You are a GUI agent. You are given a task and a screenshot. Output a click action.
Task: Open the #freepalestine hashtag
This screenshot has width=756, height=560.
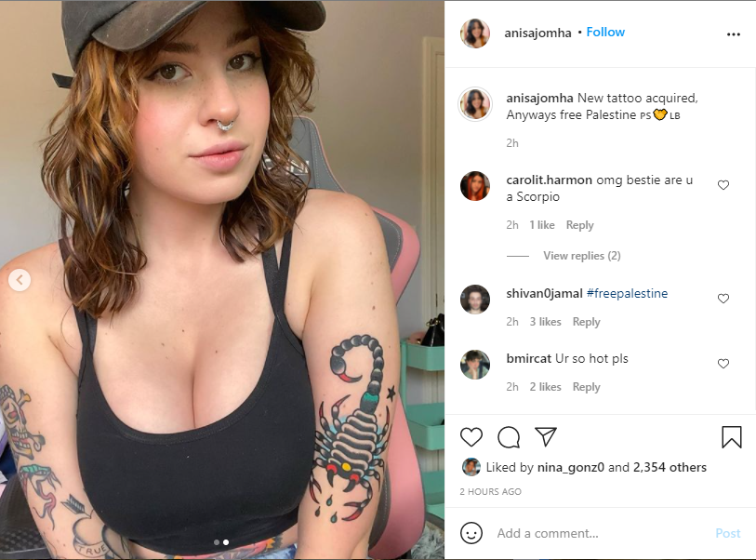[x=627, y=293]
